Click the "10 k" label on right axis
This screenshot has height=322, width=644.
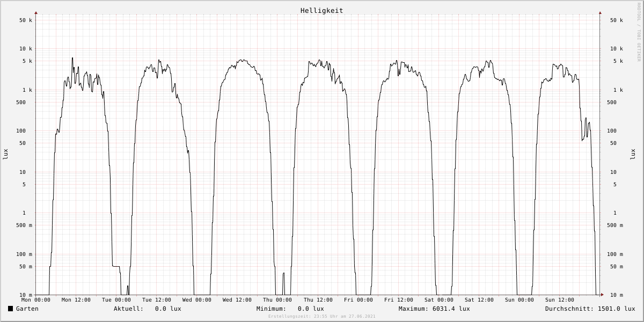(x=617, y=49)
